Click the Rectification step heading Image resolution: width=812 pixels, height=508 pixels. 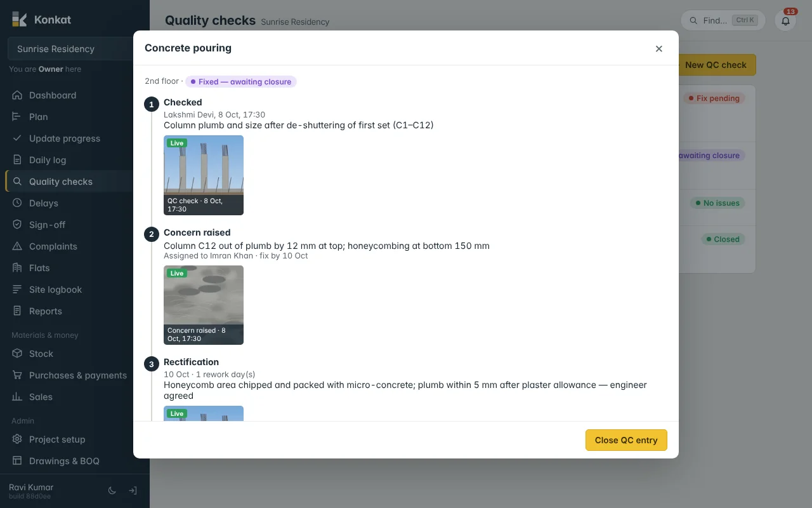(x=191, y=362)
